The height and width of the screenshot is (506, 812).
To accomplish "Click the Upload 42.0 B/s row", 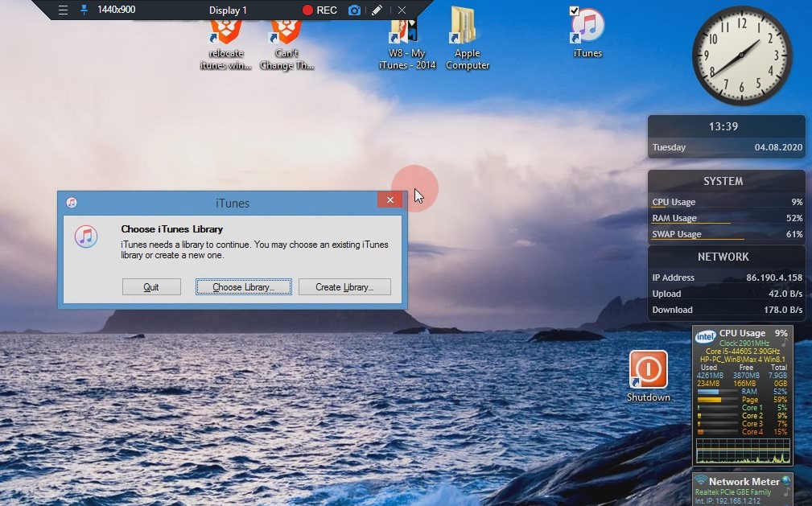I will click(x=727, y=294).
